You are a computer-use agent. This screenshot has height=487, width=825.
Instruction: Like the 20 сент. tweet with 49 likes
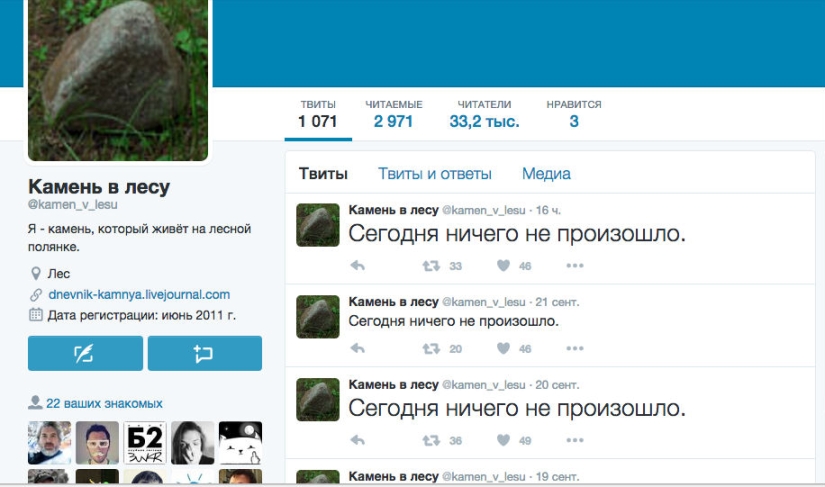click(504, 441)
